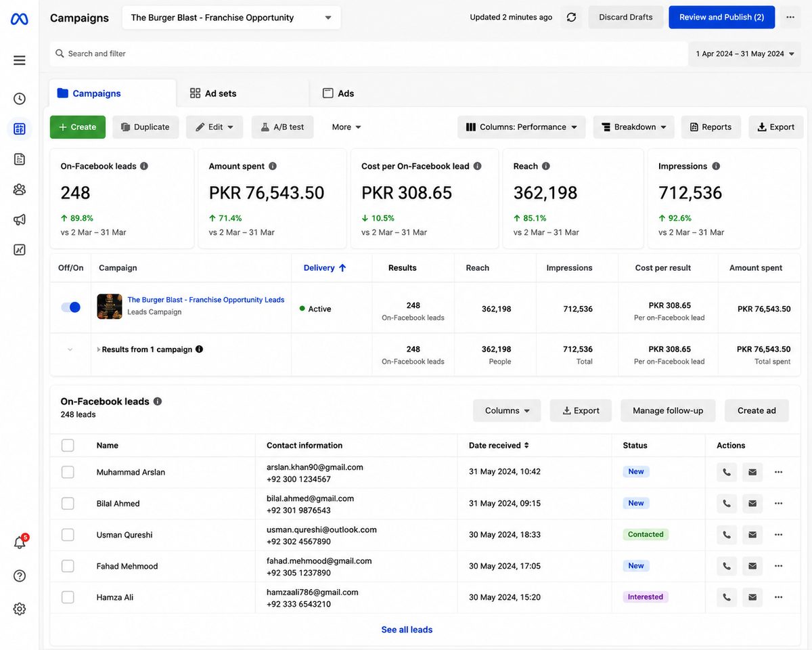
Task: Select Fahad Mehmood's checkbox
Action: [x=68, y=566]
